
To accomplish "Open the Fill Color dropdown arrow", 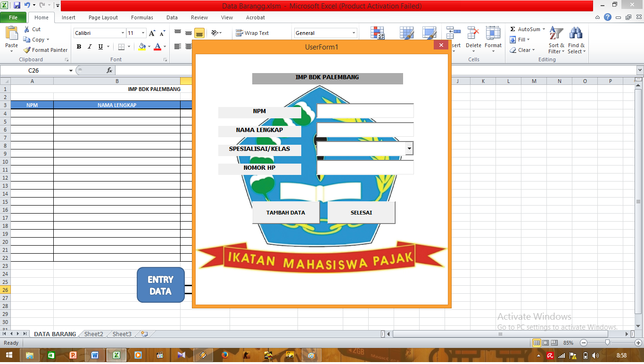I will [149, 47].
